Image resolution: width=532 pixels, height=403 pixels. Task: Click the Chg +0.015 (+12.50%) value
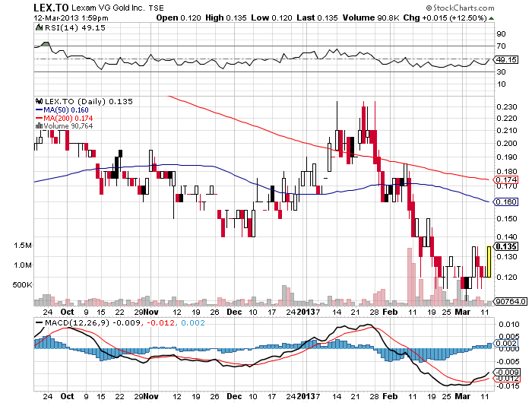click(445, 18)
